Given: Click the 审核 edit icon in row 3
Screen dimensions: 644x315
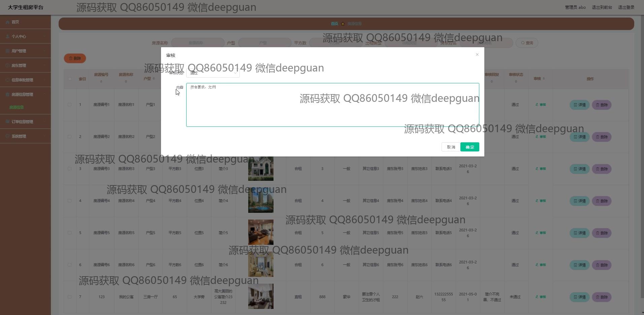Looking at the screenshot, I should tap(541, 169).
